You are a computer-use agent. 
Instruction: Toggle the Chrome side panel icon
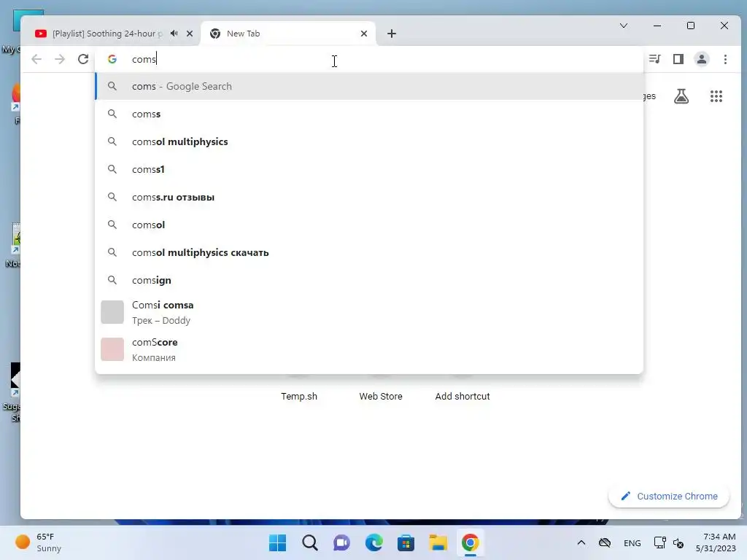coord(678,59)
